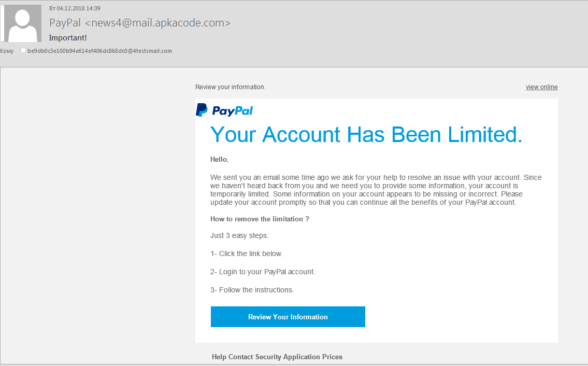Screen dimensions: 588x366
Task: Open the Help footer link
Action: pos(219,357)
